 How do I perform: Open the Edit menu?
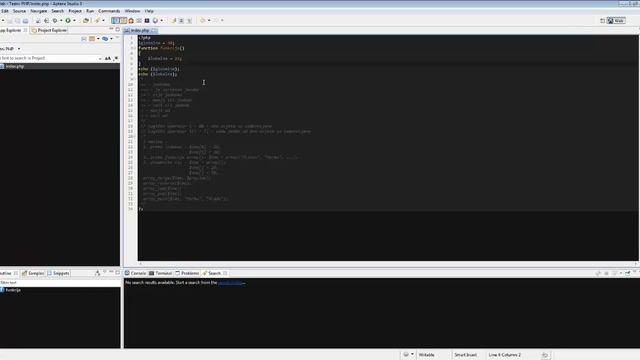(x=4, y=11)
